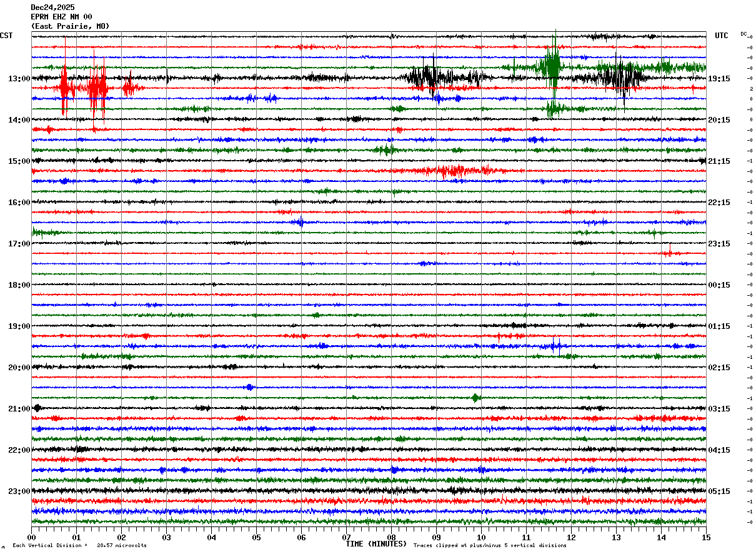Click the 05:15 UTC row label

pyautogui.click(x=719, y=491)
